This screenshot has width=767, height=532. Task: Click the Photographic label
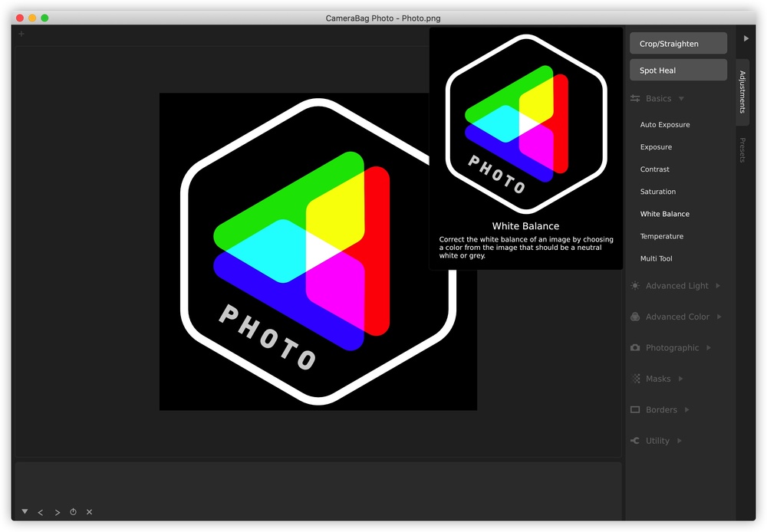pyautogui.click(x=672, y=348)
